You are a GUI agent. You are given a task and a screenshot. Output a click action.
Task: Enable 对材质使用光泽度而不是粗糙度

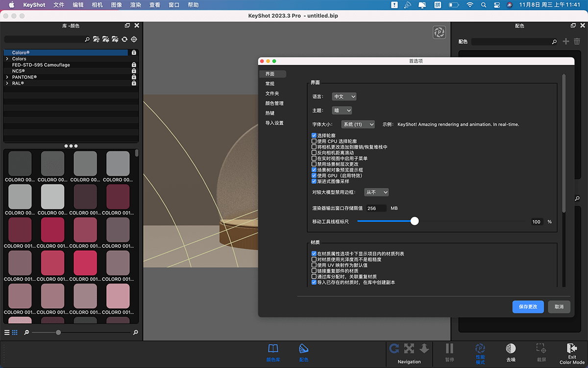[x=314, y=259]
